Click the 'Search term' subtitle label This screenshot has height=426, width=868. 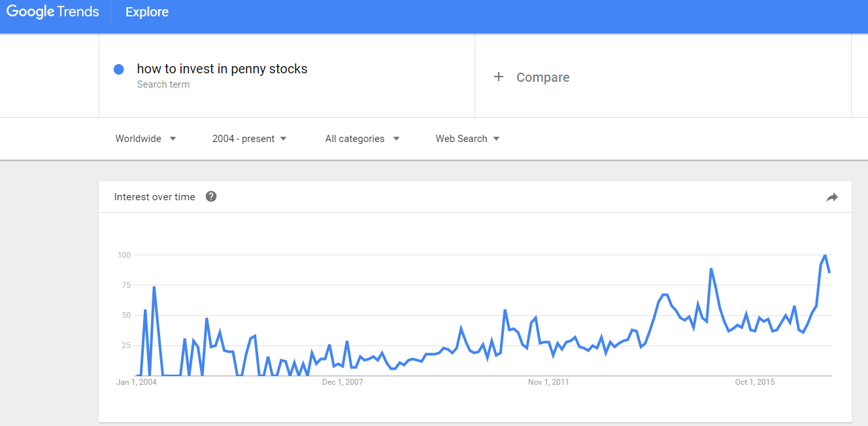click(x=163, y=84)
